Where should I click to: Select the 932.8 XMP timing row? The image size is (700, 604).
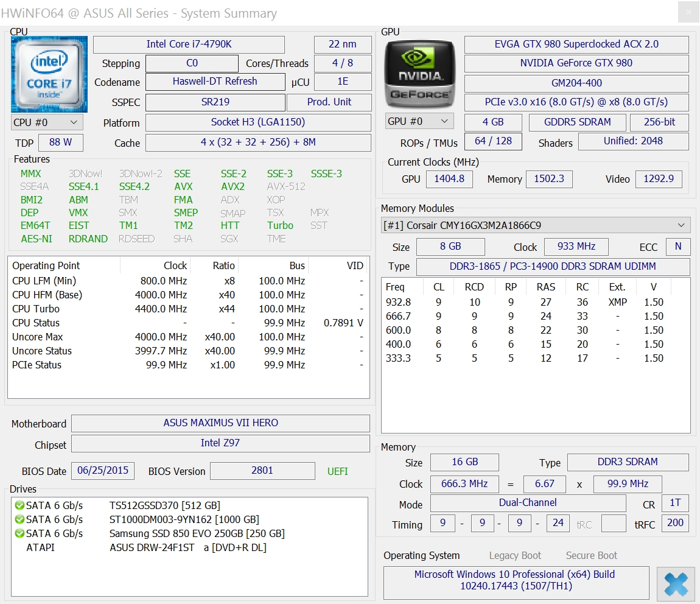[x=535, y=302]
